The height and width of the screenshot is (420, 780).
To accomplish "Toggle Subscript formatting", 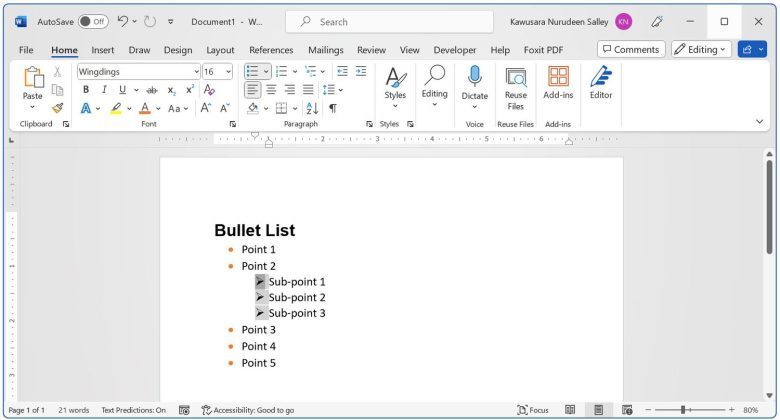I will point(171,90).
